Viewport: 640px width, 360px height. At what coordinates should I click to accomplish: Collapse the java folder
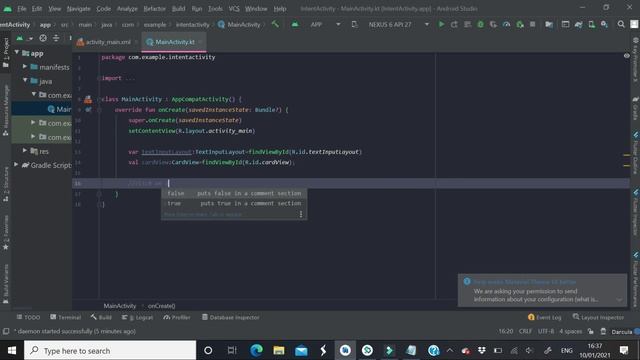coord(25,80)
